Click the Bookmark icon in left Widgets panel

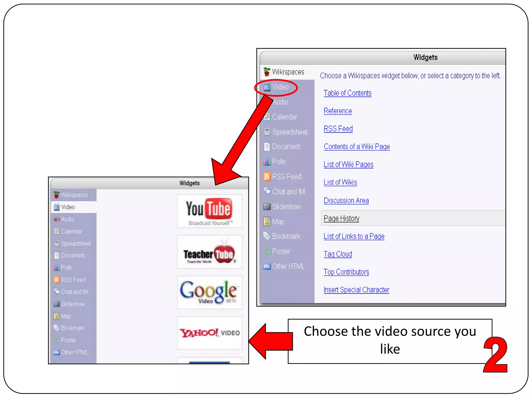[56, 328]
